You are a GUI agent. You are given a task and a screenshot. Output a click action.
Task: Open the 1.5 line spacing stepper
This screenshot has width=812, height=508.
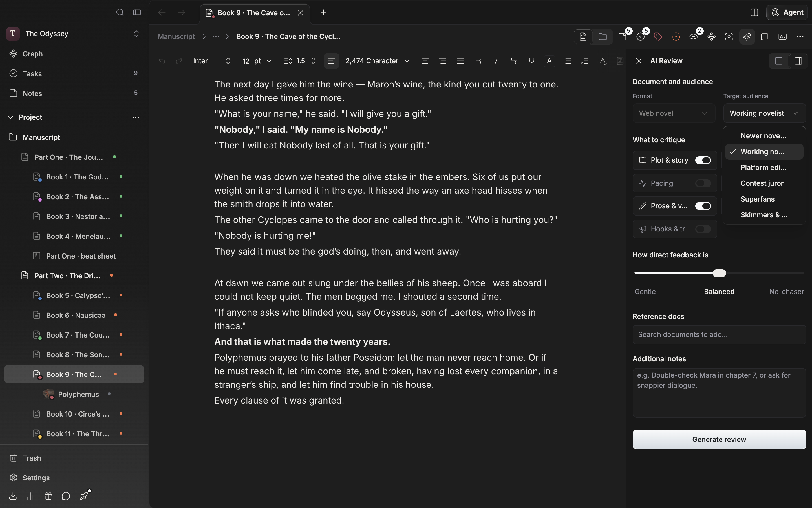coord(300,61)
